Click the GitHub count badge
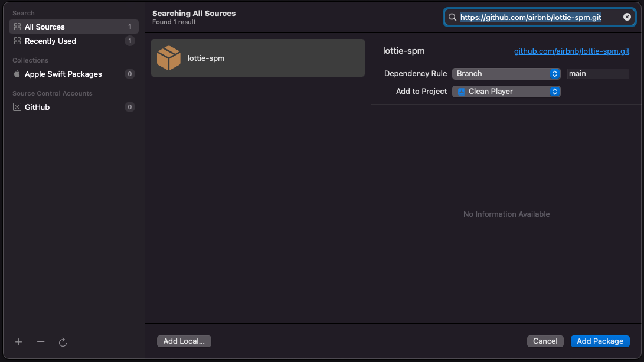 [x=130, y=107]
